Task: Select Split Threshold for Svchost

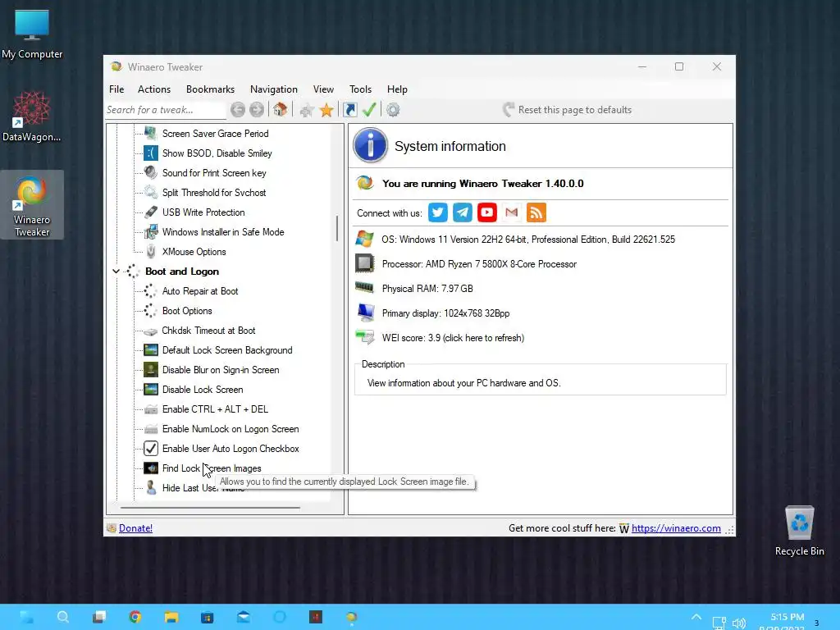Action: [x=214, y=193]
